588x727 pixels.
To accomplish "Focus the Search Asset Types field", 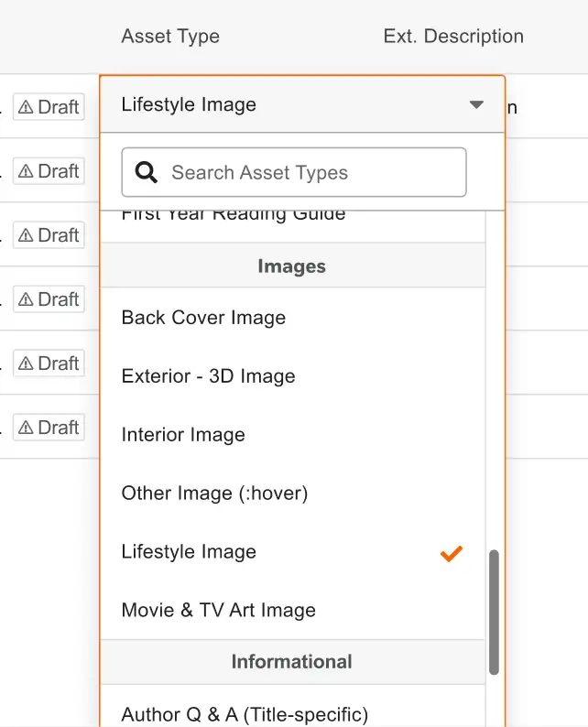I will point(311,172).
